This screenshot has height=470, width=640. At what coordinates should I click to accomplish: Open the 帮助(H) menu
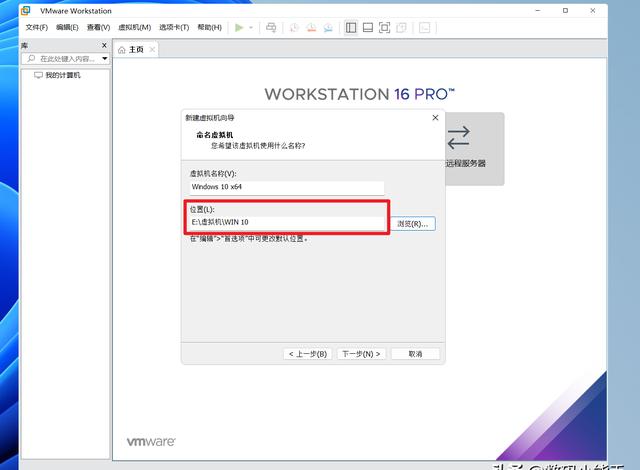[209, 27]
